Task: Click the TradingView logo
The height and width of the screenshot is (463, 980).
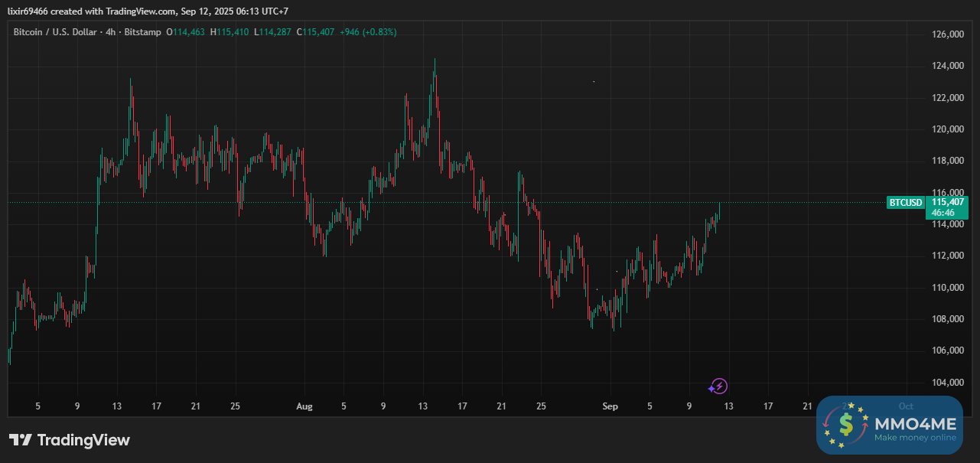Action: coord(70,440)
